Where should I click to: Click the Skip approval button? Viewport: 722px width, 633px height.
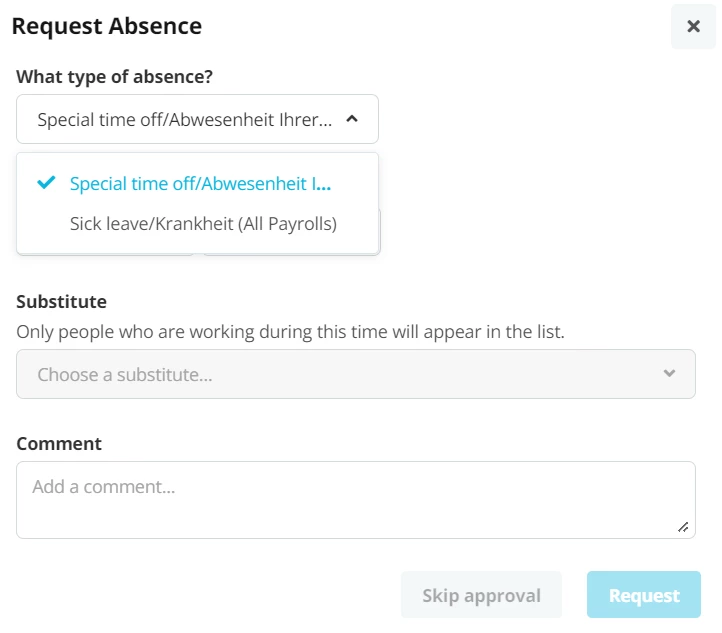481,595
